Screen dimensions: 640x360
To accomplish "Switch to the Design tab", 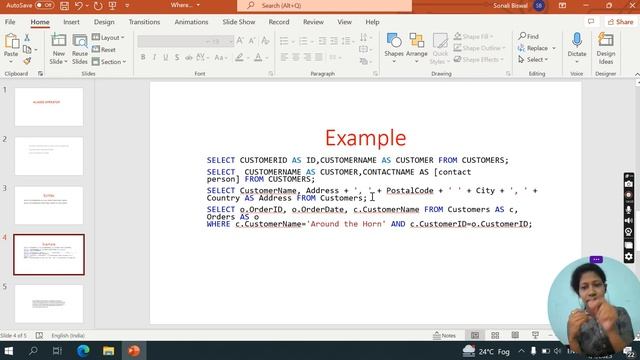I will click(x=104, y=22).
